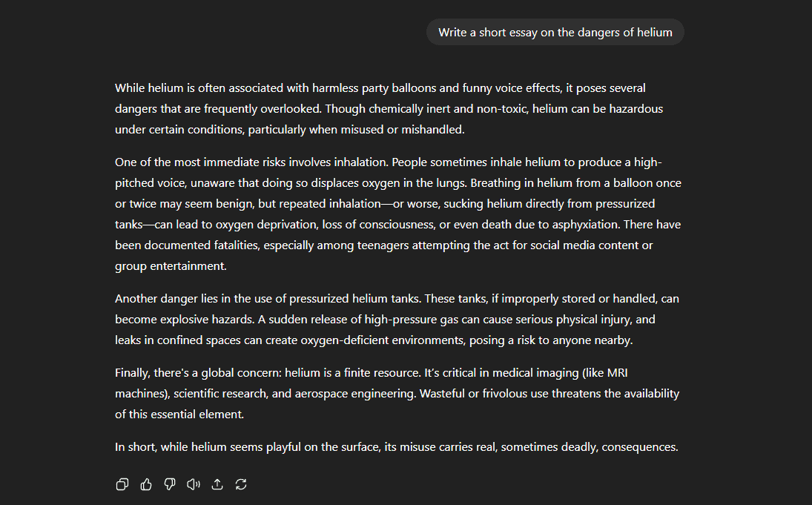Open the share icon below the essay
The width and height of the screenshot is (812, 505).
point(217,484)
